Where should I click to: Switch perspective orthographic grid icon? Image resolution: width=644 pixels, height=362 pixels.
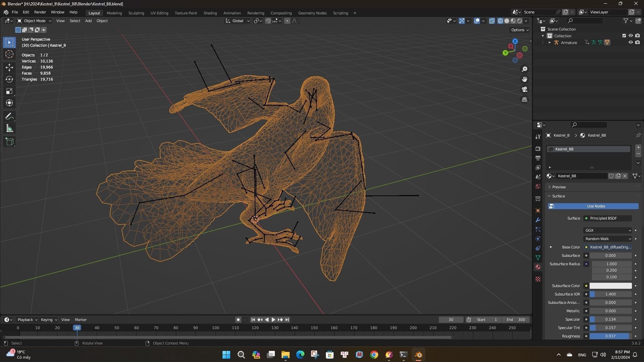[x=525, y=100]
